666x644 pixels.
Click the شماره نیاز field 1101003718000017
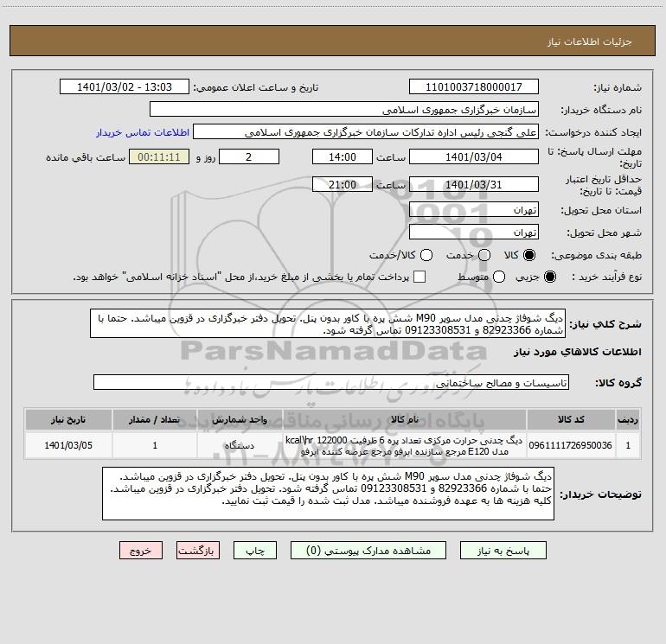click(474, 87)
